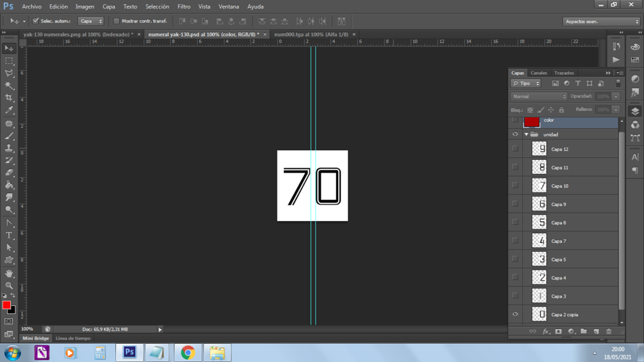Show the Capa 12 layer
The image size is (644, 362).
pyautogui.click(x=515, y=149)
